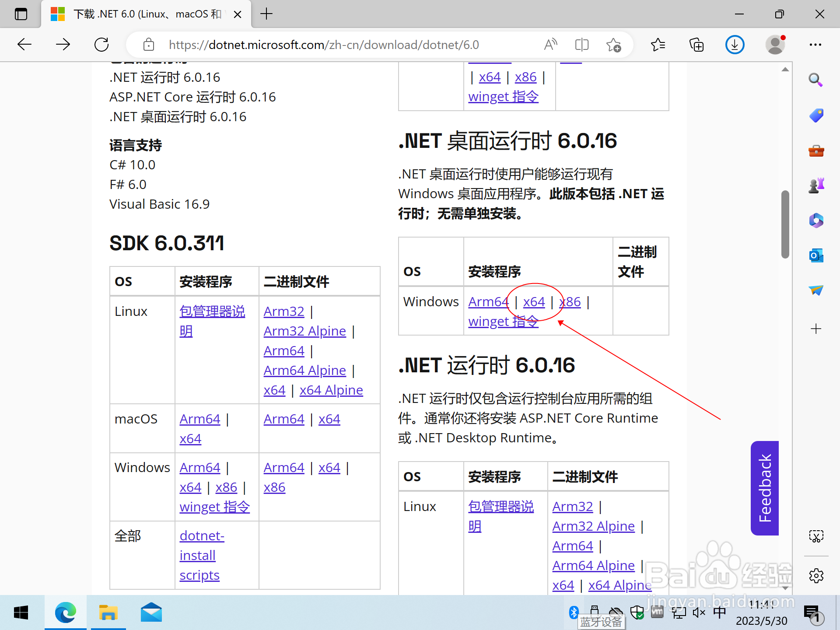Viewport: 840px width, 630px height.
Task: Go forward to the next page
Action: 63,45
